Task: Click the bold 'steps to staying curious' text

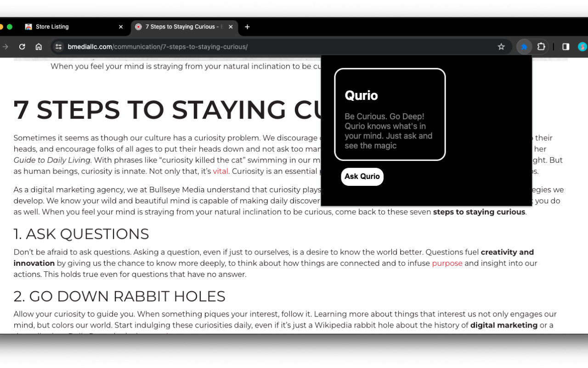Action: click(479, 212)
